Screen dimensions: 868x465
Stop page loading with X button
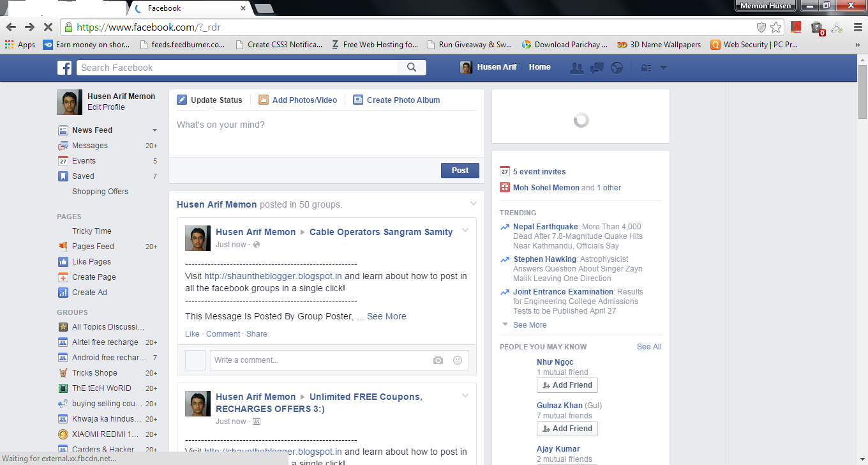(x=48, y=27)
